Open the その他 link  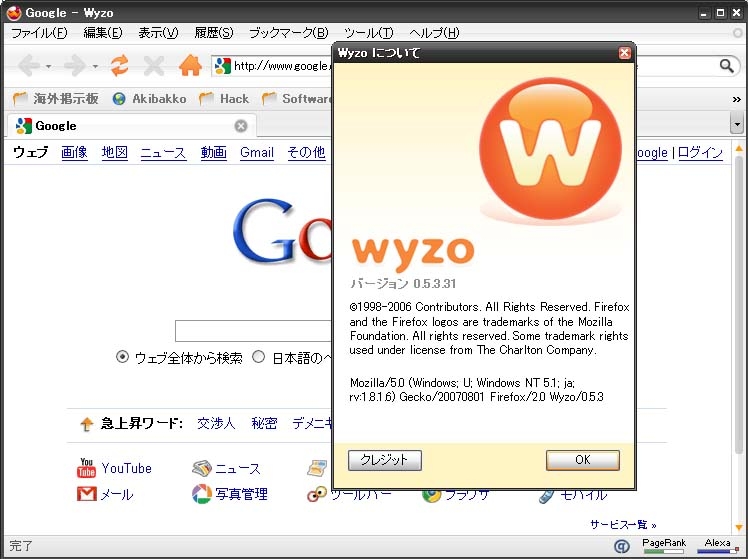coord(306,153)
